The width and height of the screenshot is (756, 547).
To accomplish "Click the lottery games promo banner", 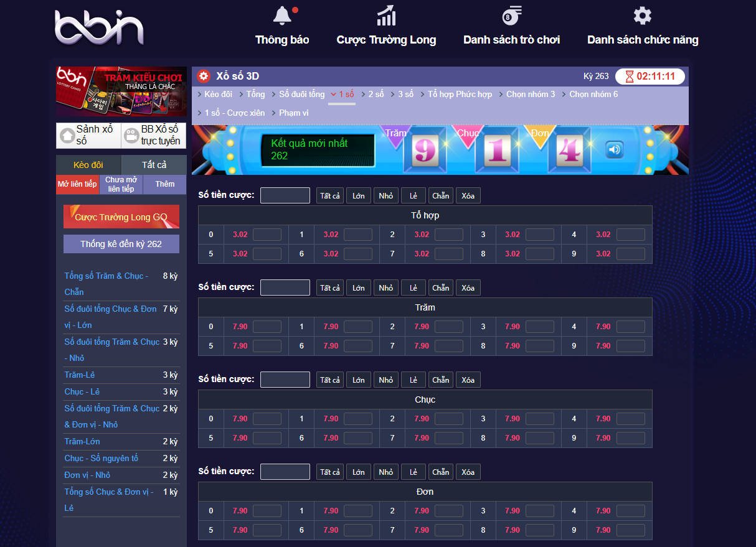I will tap(121, 91).
